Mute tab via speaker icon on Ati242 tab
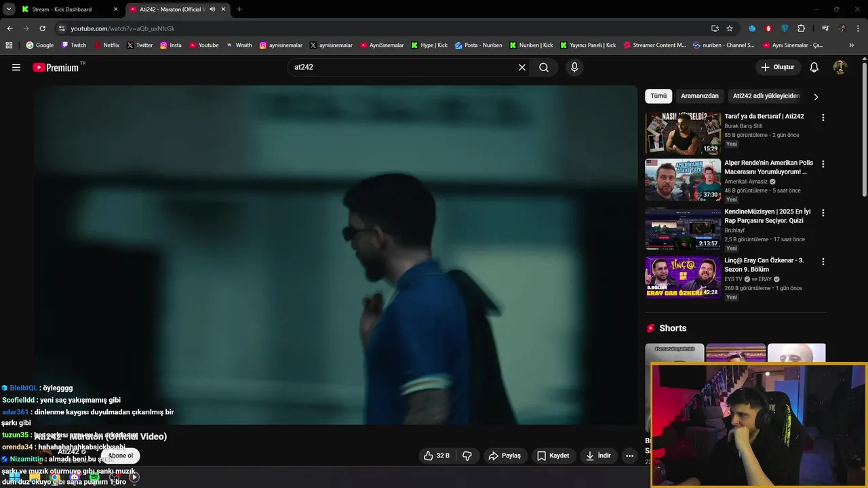 click(x=212, y=9)
